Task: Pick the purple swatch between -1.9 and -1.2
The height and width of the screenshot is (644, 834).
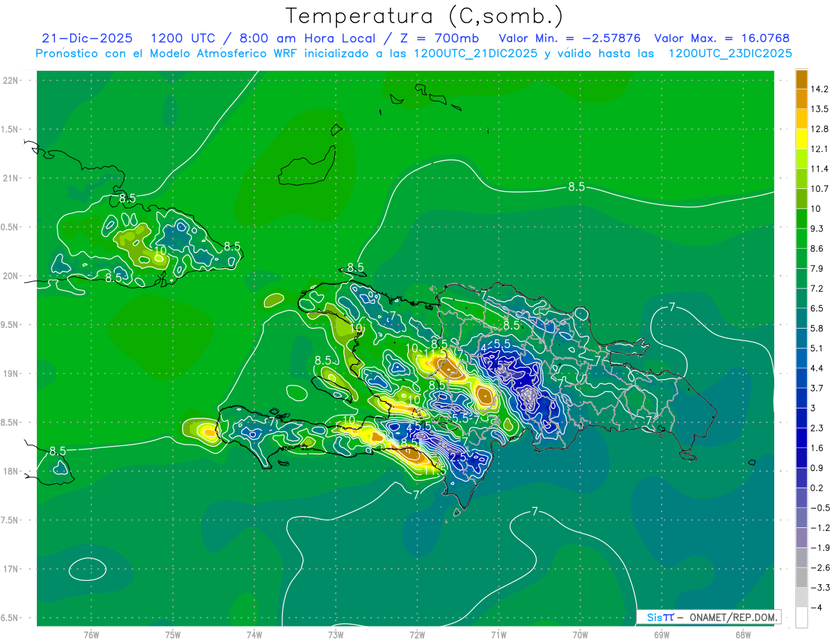Action: tap(801, 537)
